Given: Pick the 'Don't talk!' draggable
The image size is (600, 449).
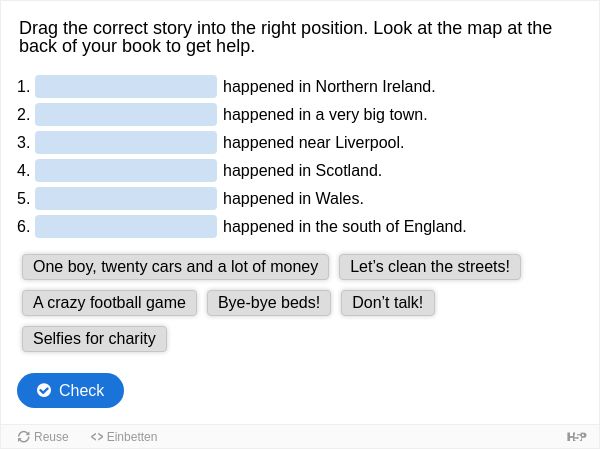Looking at the screenshot, I should click(x=388, y=303).
